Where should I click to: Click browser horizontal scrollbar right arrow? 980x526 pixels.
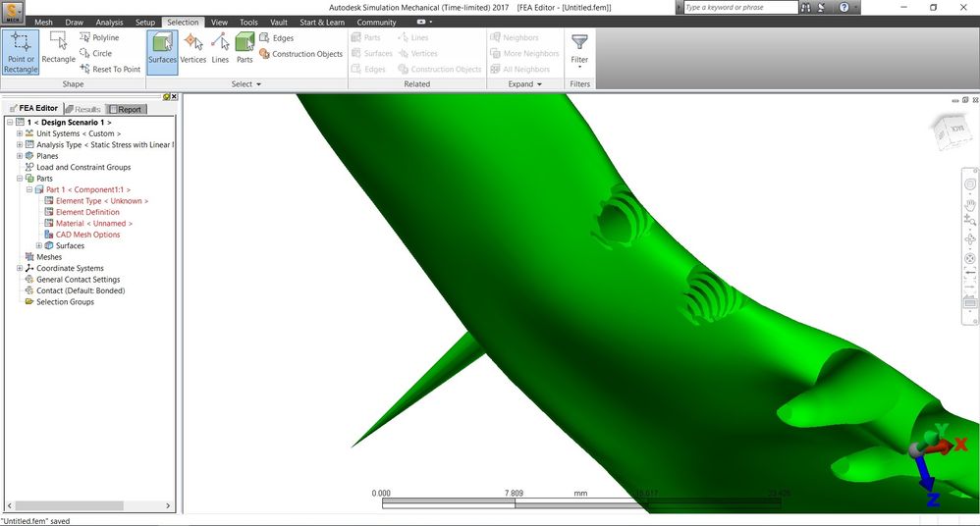(x=168, y=505)
